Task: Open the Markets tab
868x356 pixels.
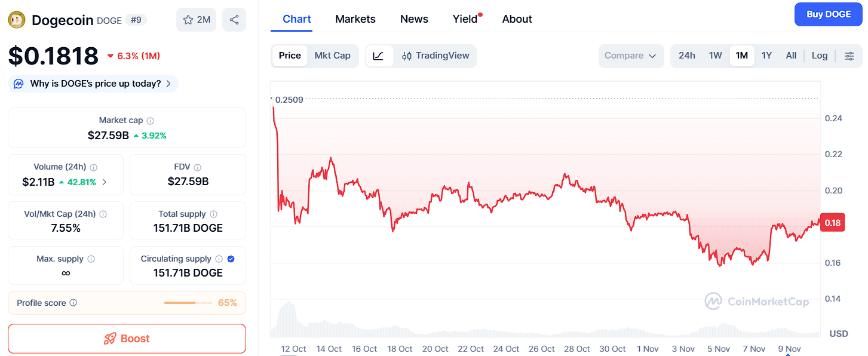Action: 355,19
